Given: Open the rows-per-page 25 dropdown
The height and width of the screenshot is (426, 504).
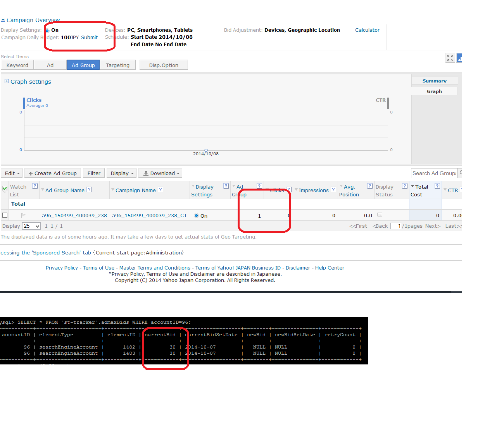Looking at the screenshot, I should click(x=31, y=226).
